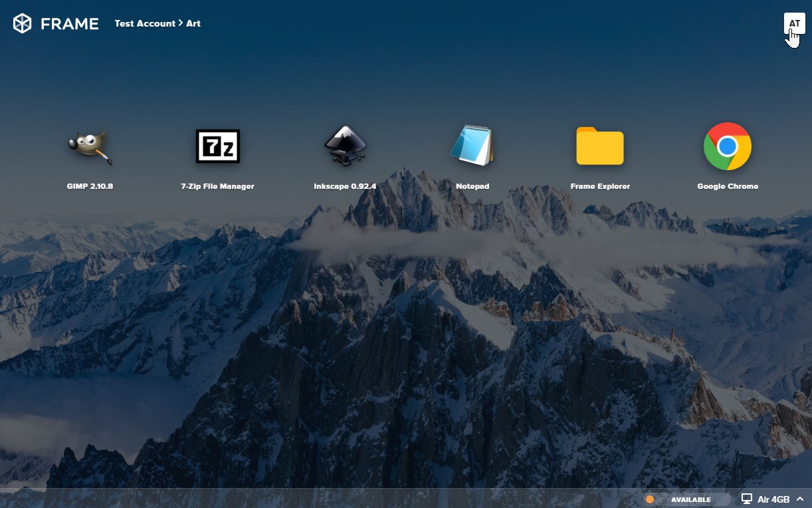This screenshot has width=812, height=508.
Task: Click the orange availability indicator dot
Action: point(649,499)
